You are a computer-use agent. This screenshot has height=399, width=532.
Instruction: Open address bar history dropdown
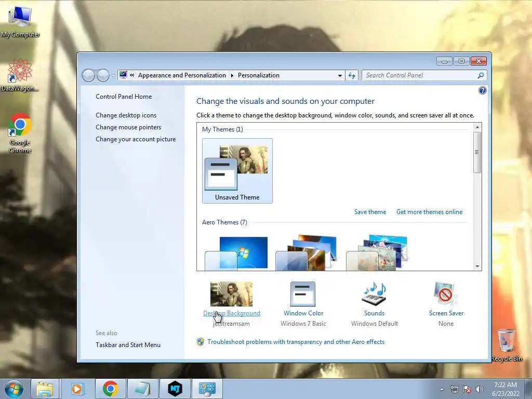[x=340, y=76]
